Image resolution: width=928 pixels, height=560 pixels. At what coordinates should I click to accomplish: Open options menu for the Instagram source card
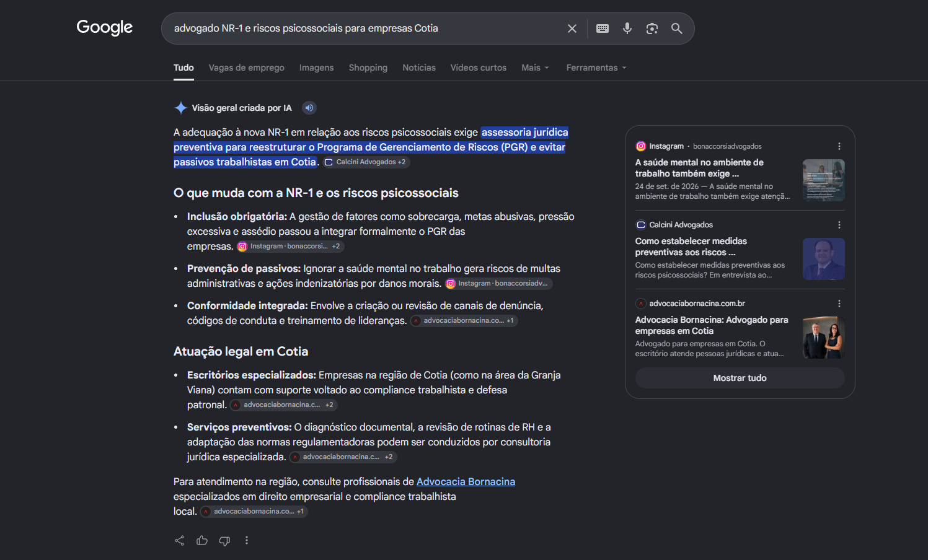pos(839,146)
